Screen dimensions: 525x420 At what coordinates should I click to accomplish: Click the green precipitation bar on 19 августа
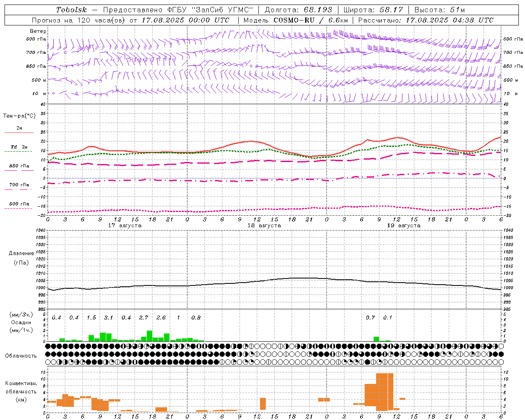376,339
